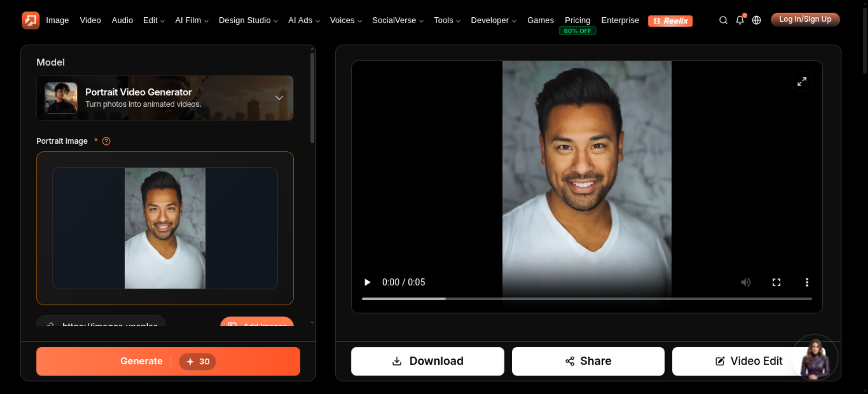This screenshot has height=394, width=868.
Task: Download the generated video
Action: pyautogui.click(x=427, y=361)
